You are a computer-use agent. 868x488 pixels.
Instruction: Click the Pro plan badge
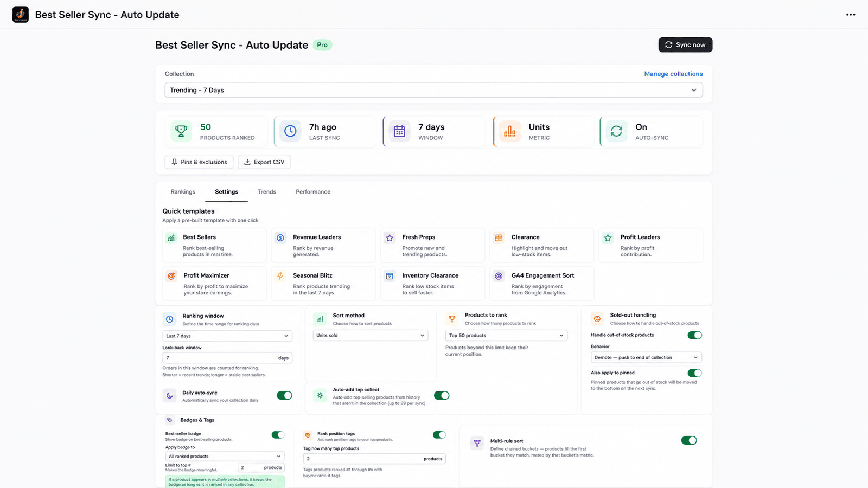coord(322,45)
